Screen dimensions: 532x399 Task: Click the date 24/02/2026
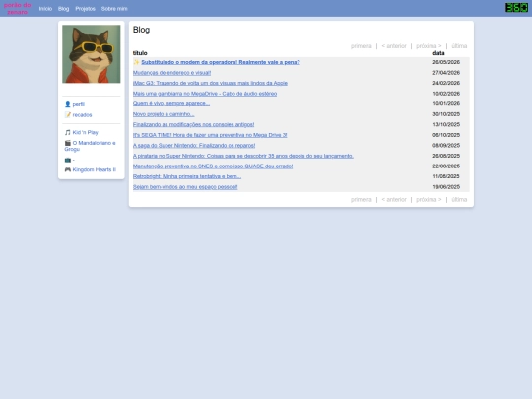coord(446,83)
